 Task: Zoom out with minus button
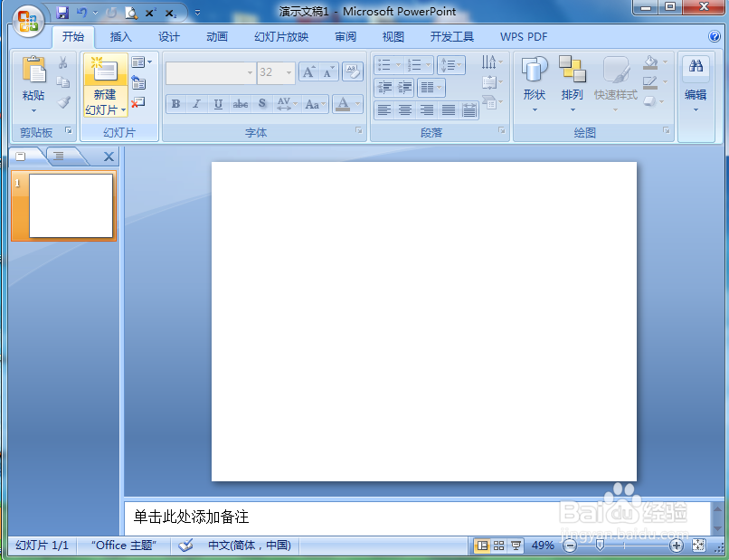[x=570, y=546]
